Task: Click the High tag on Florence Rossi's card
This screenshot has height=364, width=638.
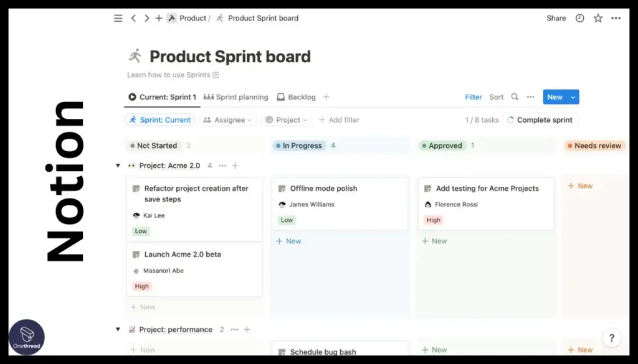Action: tap(434, 220)
